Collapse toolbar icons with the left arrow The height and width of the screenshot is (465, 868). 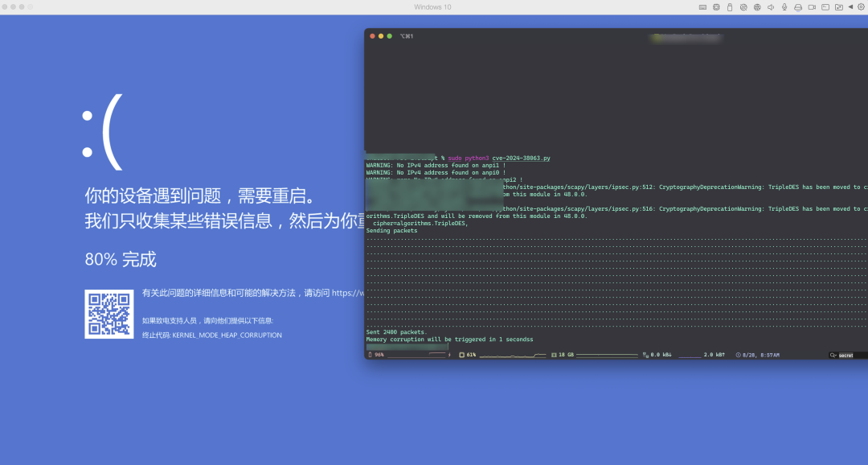click(x=850, y=7)
